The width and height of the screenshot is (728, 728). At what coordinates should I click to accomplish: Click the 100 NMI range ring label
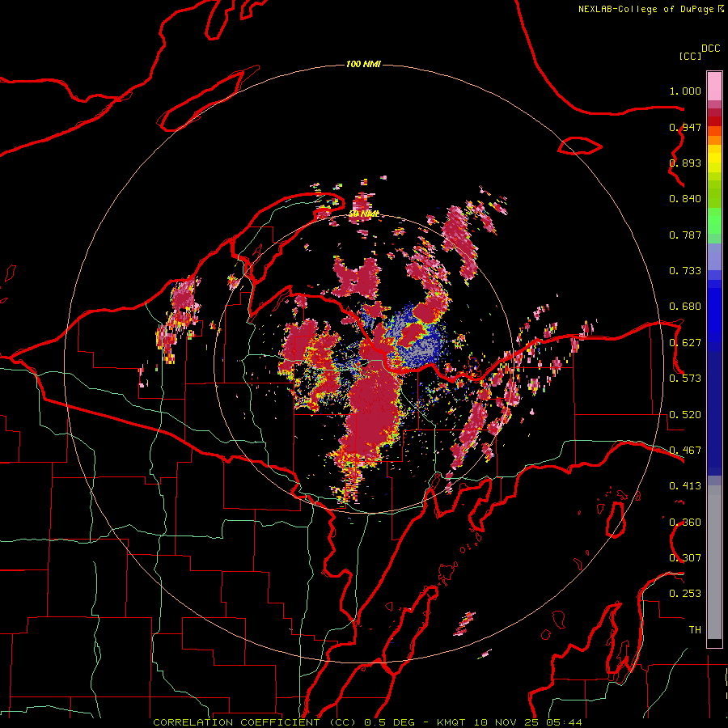point(363,64)
